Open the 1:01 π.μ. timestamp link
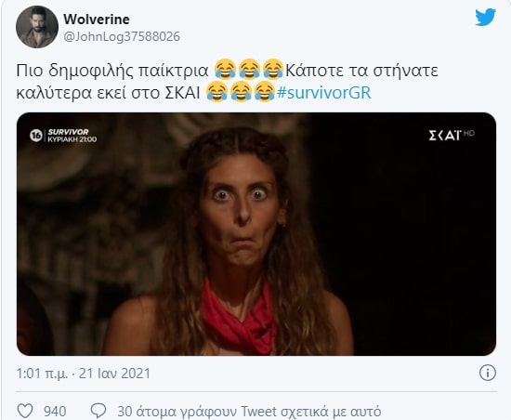Viewport: 511px width, 420px height. (x=42, y=374)
